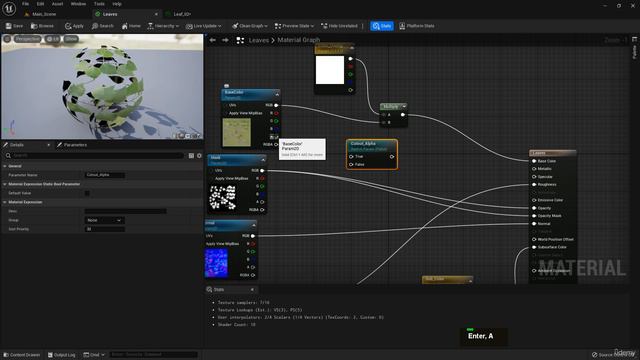This screenshot has height=360, width=640.
Task: Click the Multiply node output pin
Action: point(403,115)
